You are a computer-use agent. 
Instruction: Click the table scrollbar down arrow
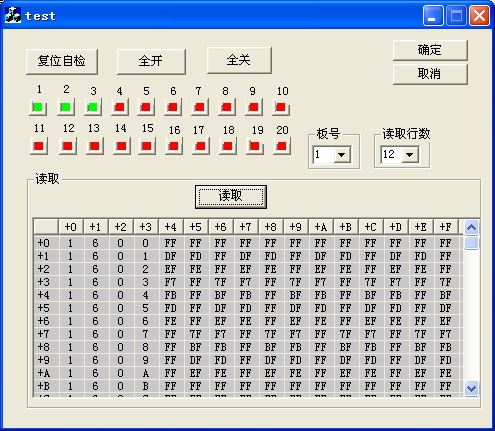click(471, 388)
